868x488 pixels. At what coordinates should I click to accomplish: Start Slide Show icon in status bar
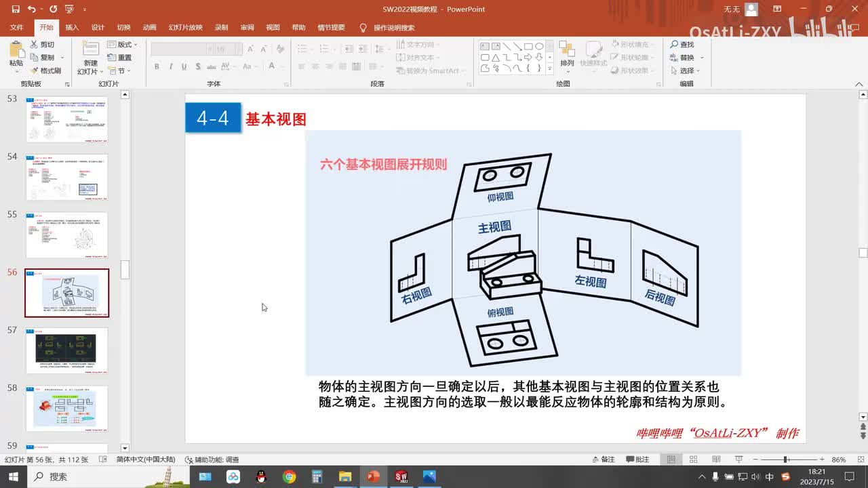pos(738,460)
